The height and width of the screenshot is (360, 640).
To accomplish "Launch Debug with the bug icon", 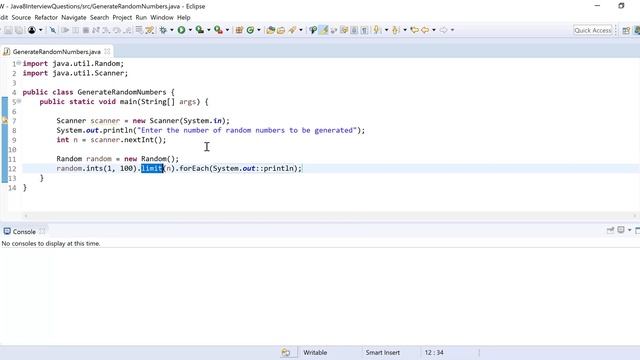I will tap(163, 30).
